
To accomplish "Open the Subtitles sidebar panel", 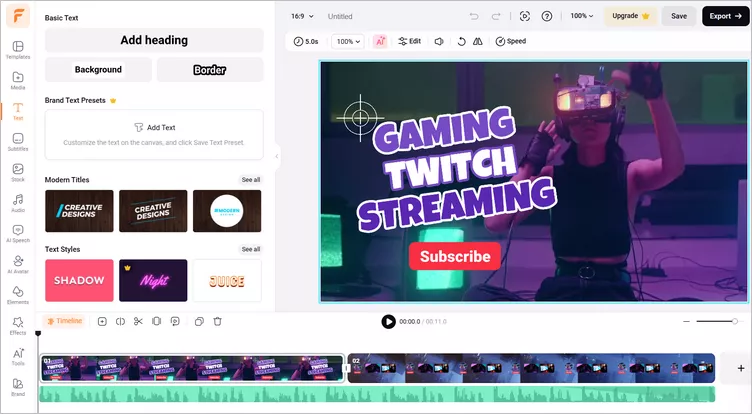I will (18, 142).
